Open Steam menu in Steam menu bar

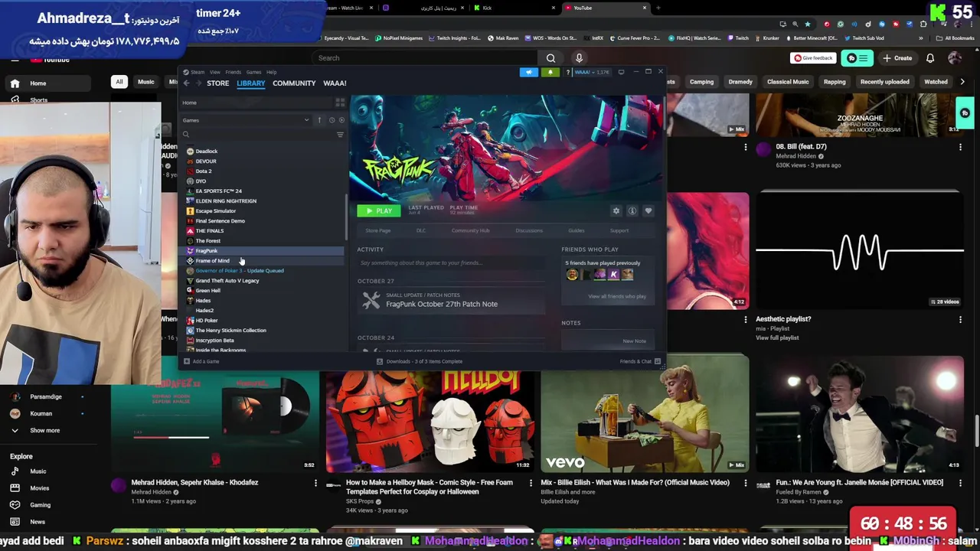[198, 72]
